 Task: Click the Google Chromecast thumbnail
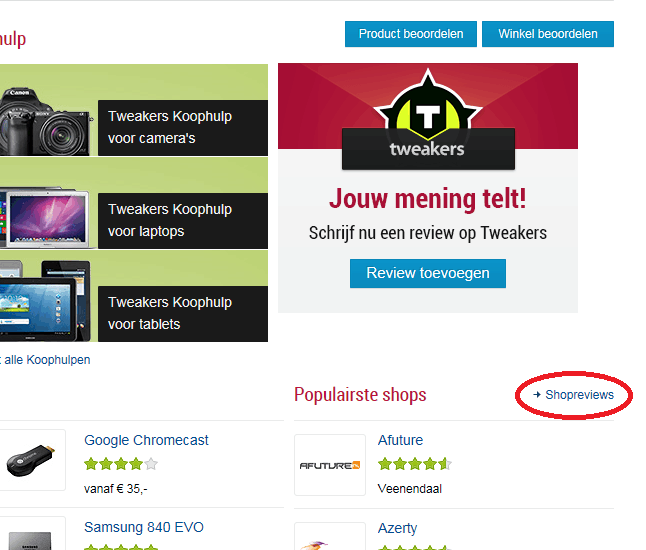(x=33, y=460)
